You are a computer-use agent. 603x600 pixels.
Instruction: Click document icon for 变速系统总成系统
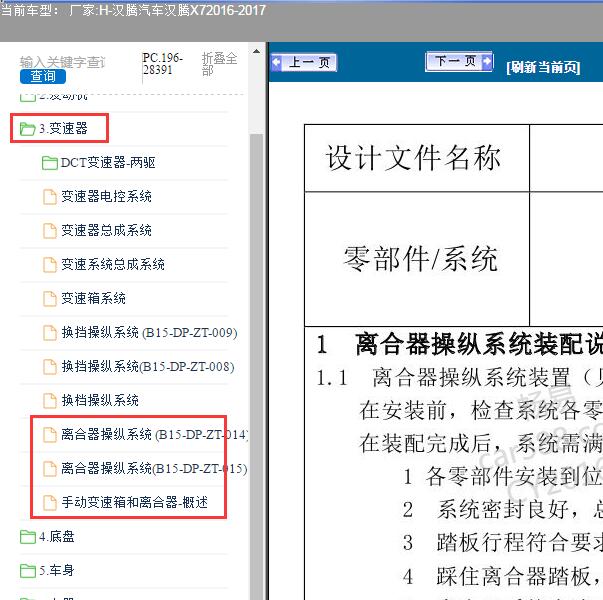pos(50,264)
